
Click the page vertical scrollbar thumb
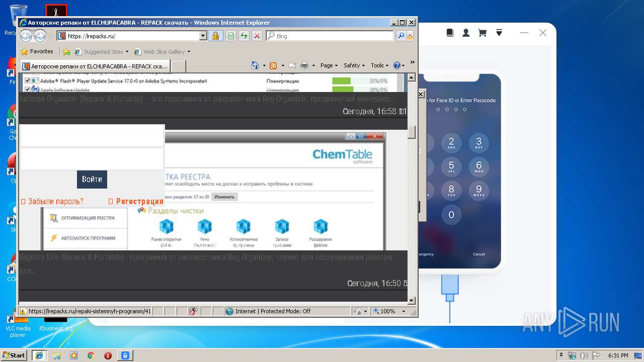pos(412,132)
